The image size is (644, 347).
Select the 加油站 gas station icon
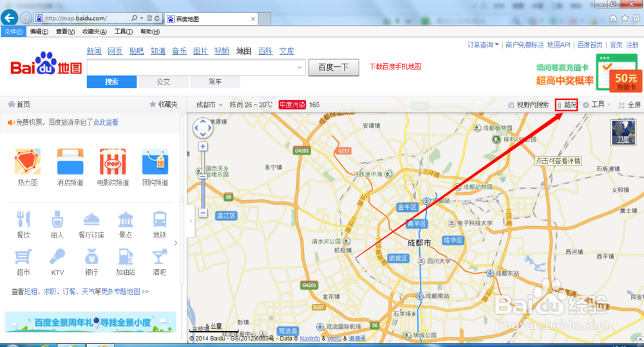126,257
